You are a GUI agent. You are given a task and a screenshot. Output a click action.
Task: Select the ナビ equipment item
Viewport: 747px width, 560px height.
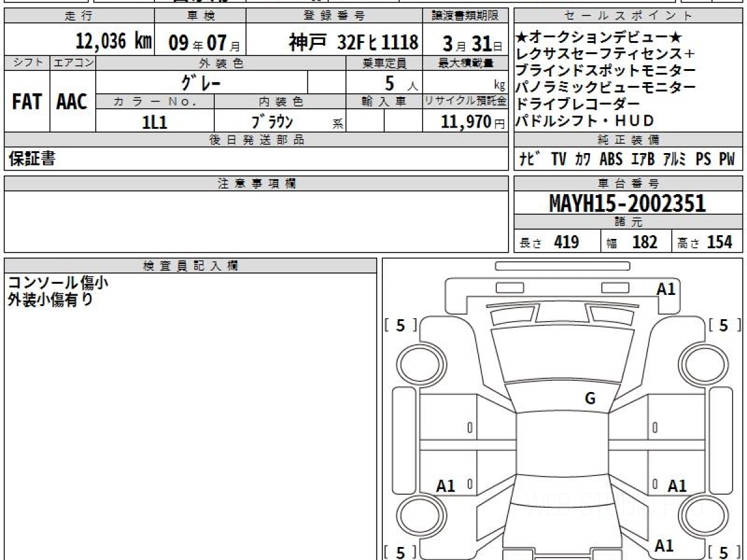530,159
